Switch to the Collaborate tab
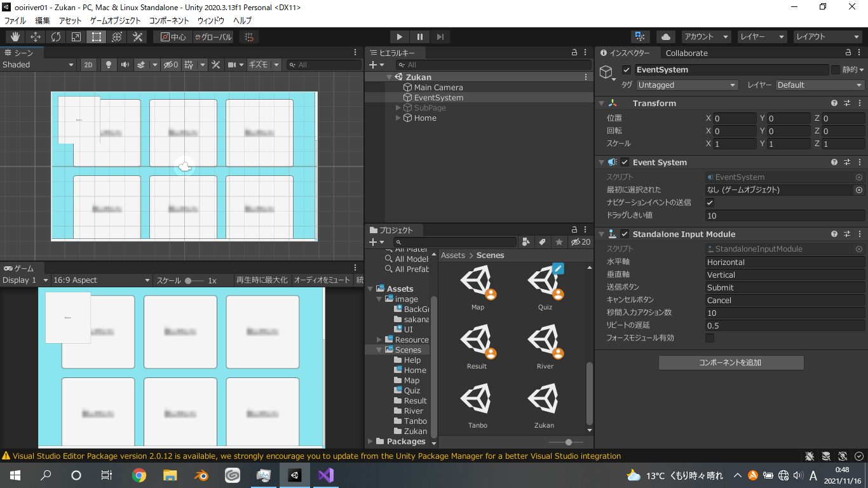868x488 pixels. click(686, 53)
